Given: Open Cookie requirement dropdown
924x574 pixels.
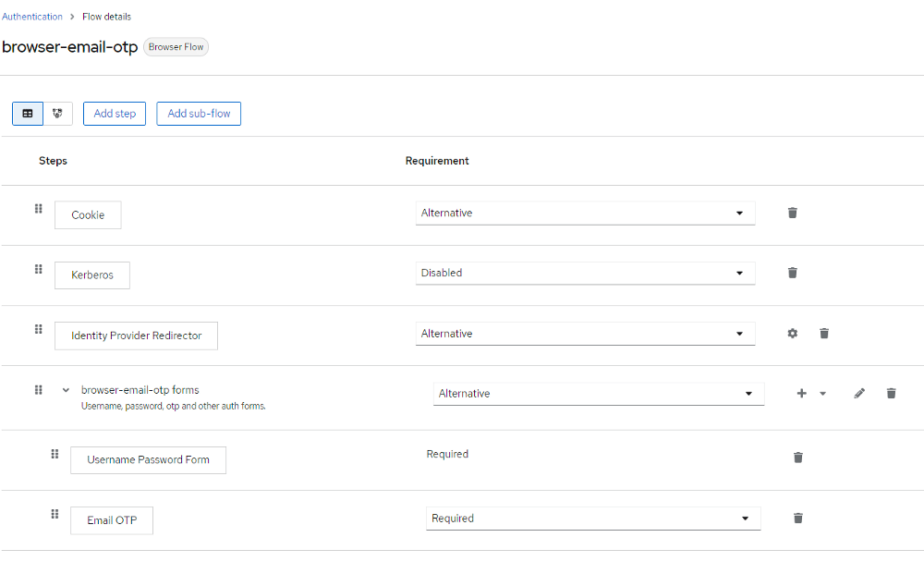Looking at the screenshot, I should 585,214.
